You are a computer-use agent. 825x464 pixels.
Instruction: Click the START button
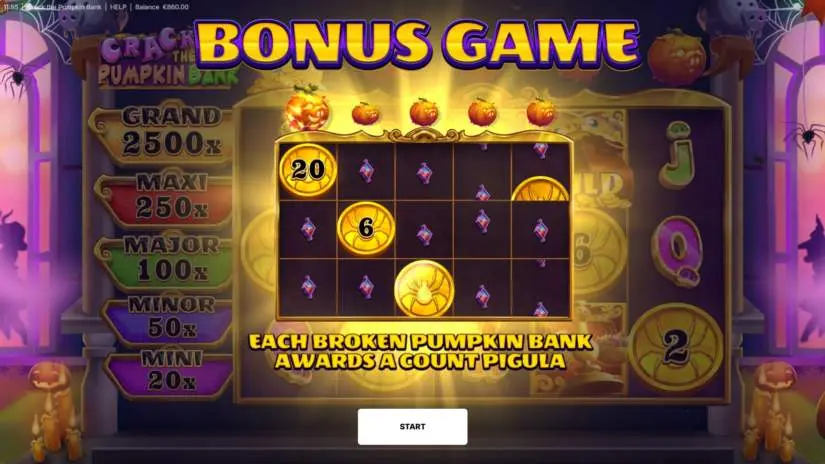(412, 427)
